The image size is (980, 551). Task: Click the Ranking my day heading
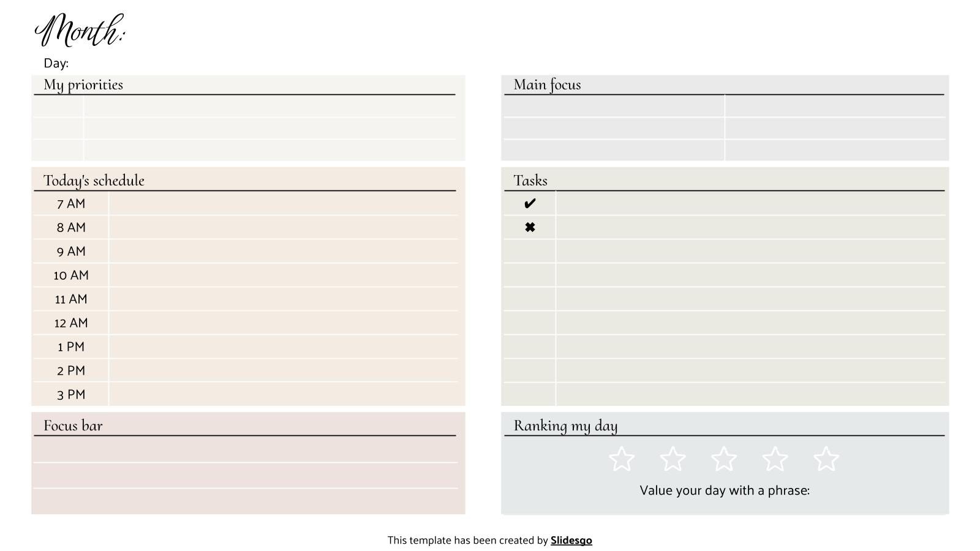565,425
